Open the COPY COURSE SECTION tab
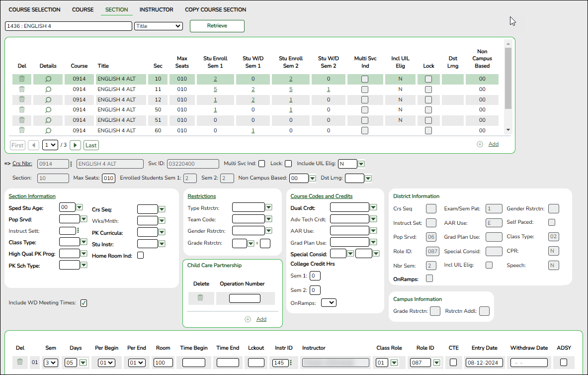This screenshot has height=375, width=588. (215, 9)
